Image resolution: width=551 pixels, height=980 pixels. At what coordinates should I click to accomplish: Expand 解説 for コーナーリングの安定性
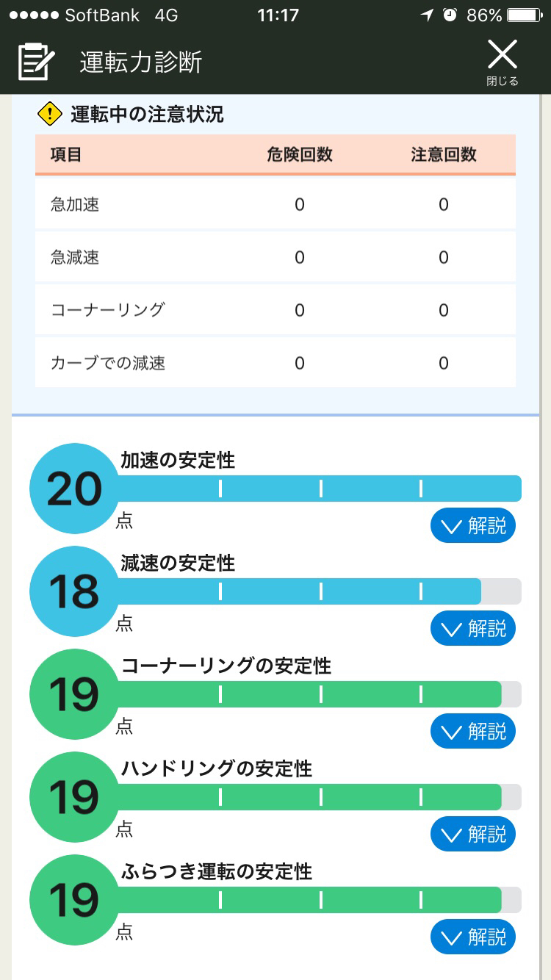click(x=473, y=732)
